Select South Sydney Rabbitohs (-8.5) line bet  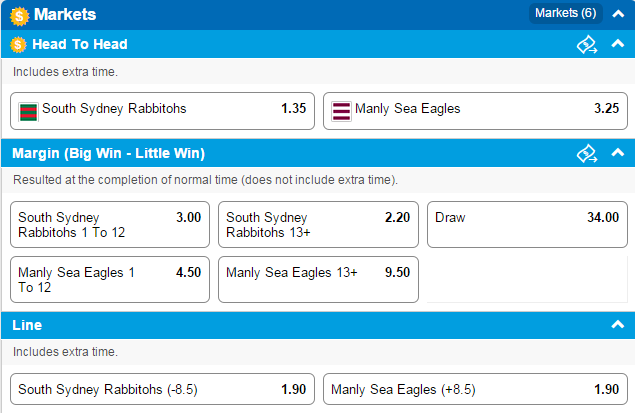point(162,389)
